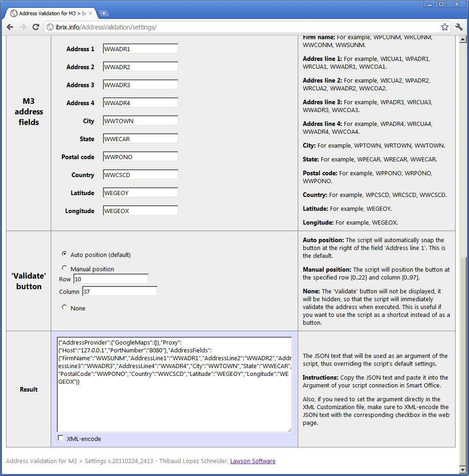Click the Column input field

[x=120, y=292]
